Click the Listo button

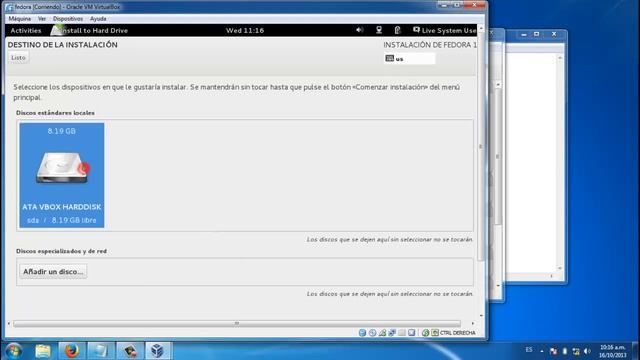18,58
